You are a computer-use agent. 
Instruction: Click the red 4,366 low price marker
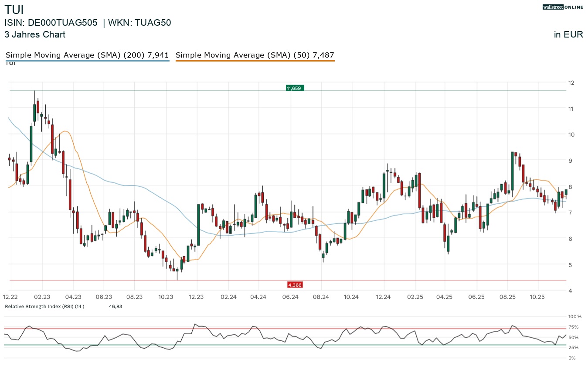(294, 285)
